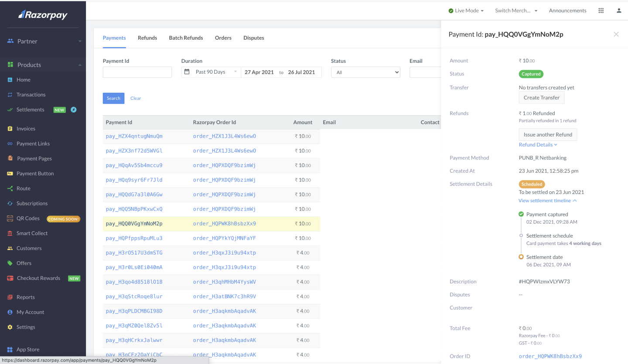Open the Invoices sidebar icon

pos(10,129)
